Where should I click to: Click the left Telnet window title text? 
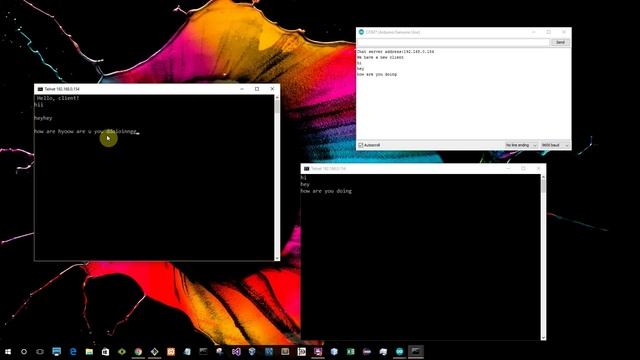point(62,89)
